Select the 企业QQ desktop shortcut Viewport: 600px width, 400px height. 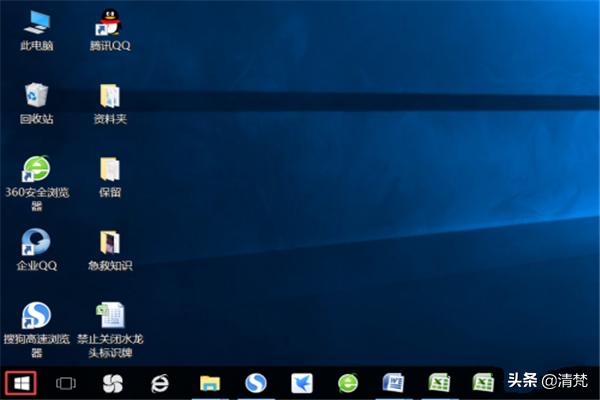[37, 243]
